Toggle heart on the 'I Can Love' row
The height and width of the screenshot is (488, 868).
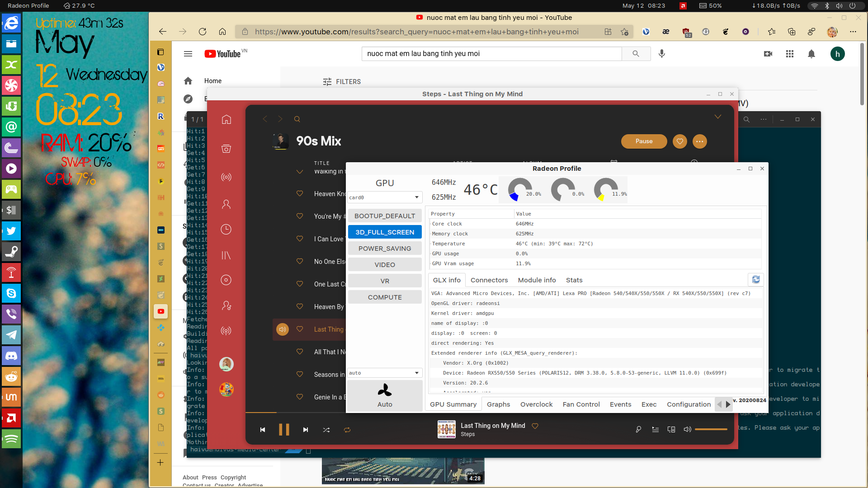(x=300, y=239)
